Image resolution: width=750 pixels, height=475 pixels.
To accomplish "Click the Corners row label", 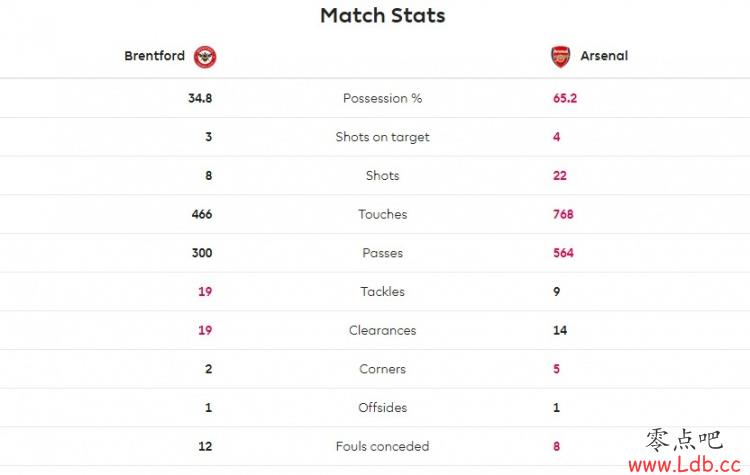I will tap(383, 369).
